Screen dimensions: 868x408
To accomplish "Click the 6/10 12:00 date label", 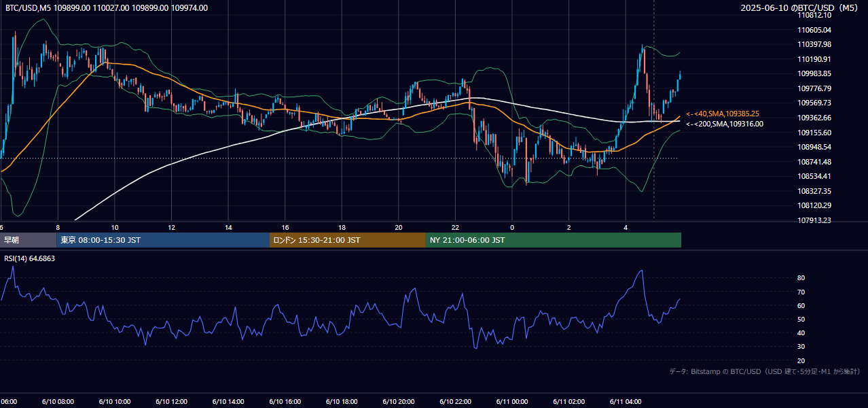I will coord(172,401).
